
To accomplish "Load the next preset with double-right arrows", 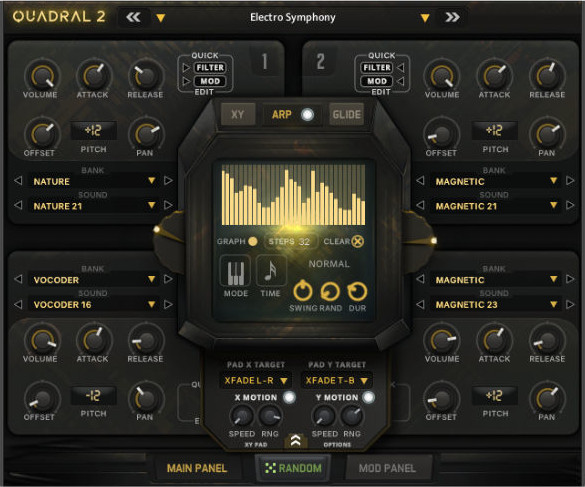I will tap(452, 17).
